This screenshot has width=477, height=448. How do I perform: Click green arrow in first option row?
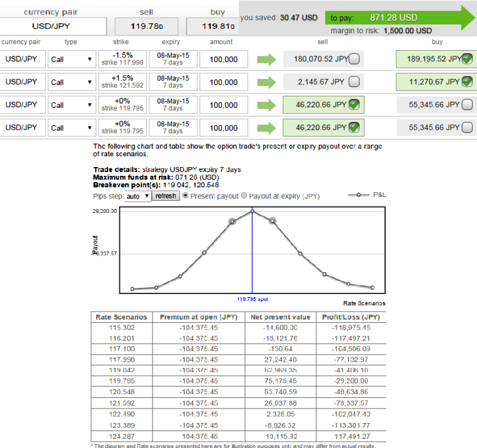pos(266,59)
